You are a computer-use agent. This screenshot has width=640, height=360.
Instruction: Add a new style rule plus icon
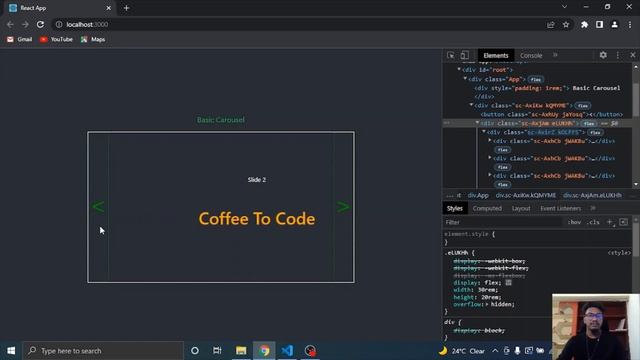pyautogui.click(x=610, y=222)
